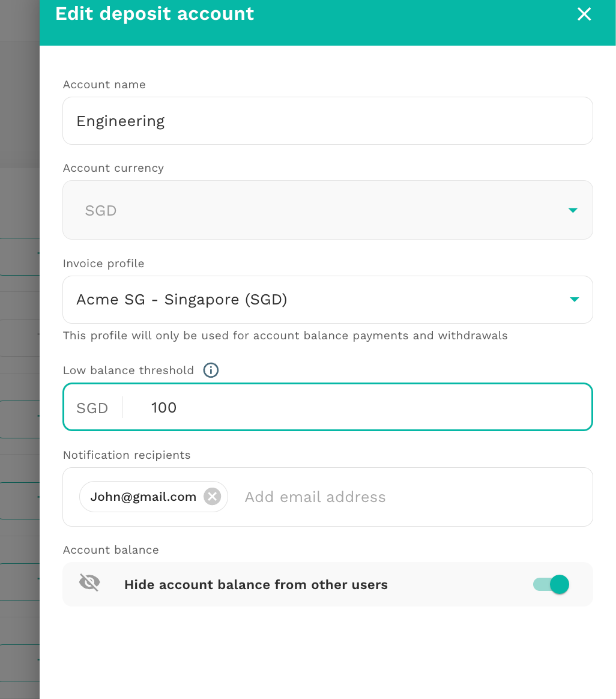
Task: Click the low balance threshold info icon
Action: coord(211,370)
